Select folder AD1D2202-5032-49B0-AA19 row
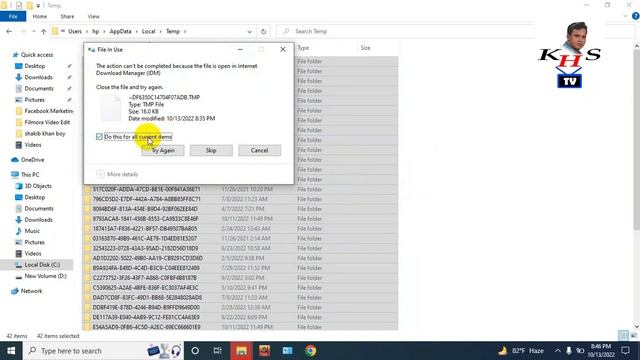 click(240, 258)
